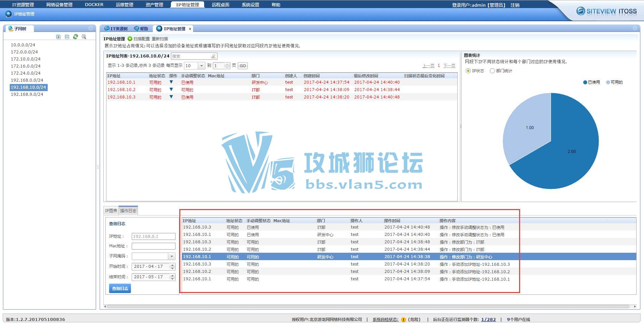
Task: Switch to the 帮助 tab in panel
Action: click(x=141, y=29)
